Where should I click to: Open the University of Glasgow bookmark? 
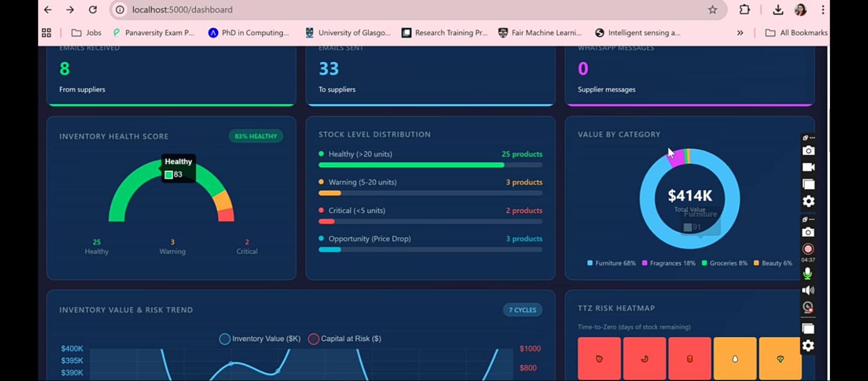click(348, 33)
